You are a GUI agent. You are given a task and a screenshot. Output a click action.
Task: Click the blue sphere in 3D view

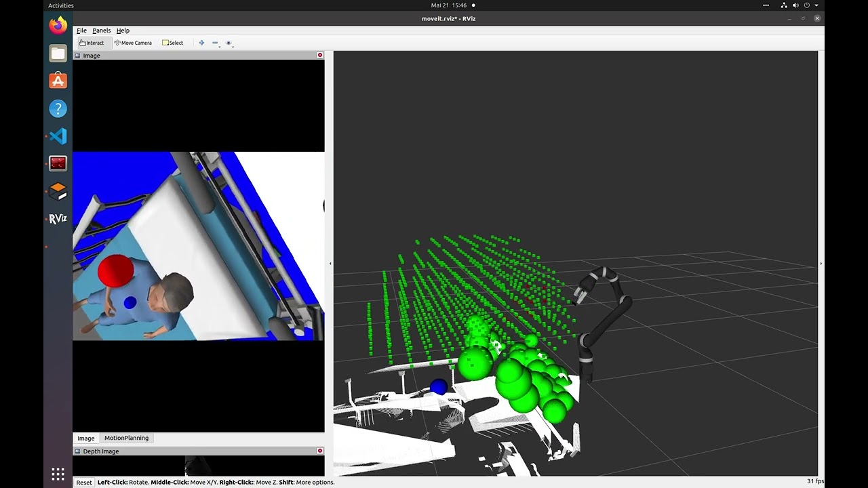(439, 387)
